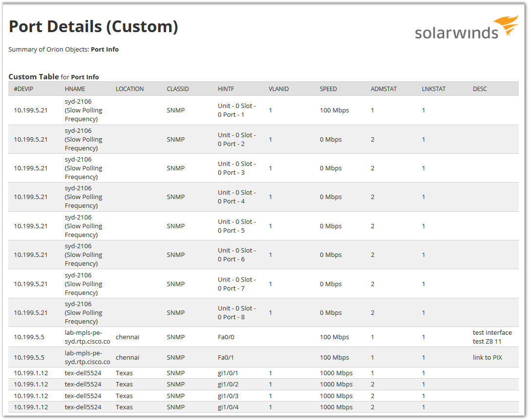Select the Fa0/0 interface cell
529x420 pixels.
pyautogui.click(x=226, y=337)
